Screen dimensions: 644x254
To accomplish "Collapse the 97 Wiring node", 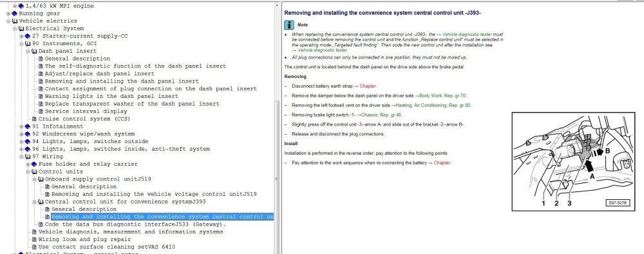I will [x=22, y=157].
